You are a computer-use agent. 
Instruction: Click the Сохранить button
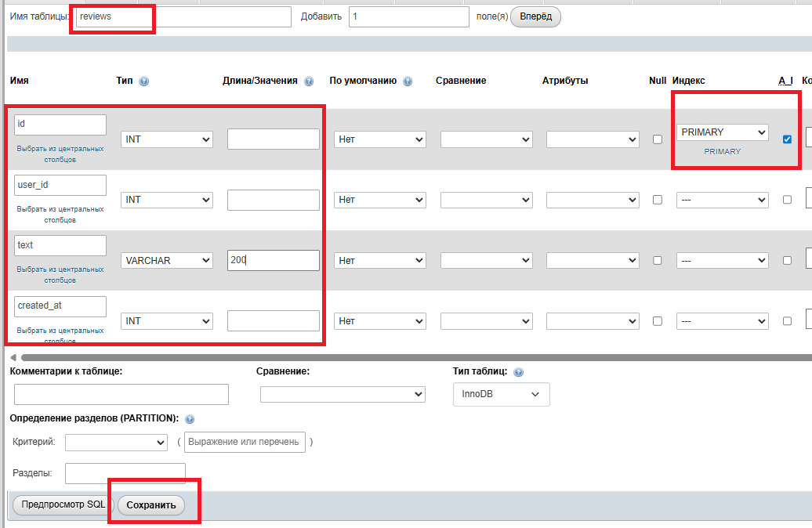(151, 505)
